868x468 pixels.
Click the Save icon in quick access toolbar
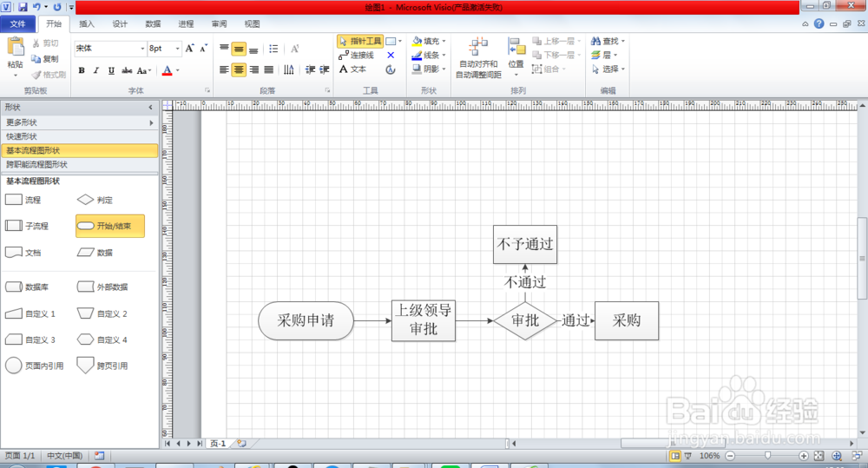(x=23, y=7)
